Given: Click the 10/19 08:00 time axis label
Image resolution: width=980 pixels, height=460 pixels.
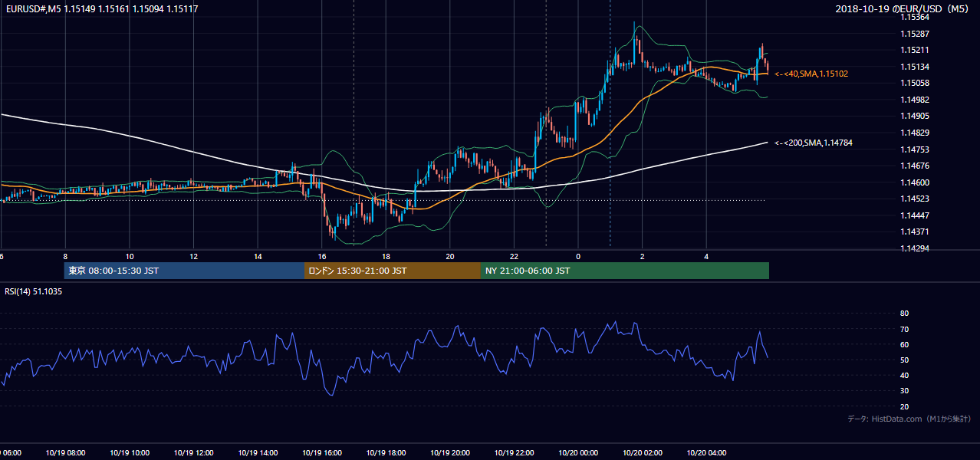Looking at the screenshot, I should (x=65, y=453).
